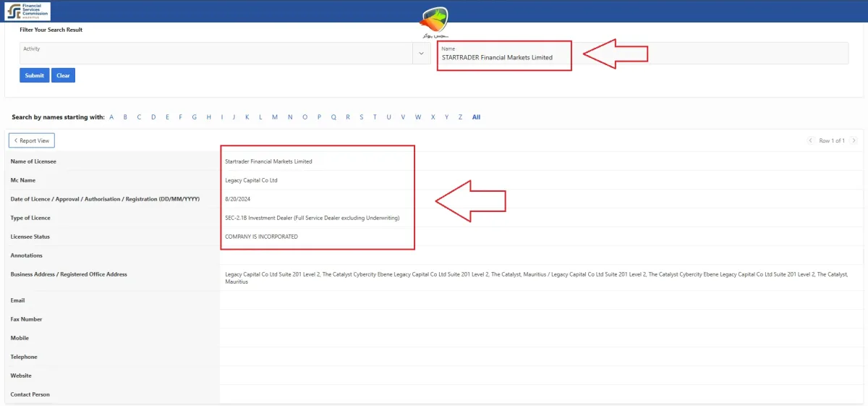
Task: Click the 'Licensee Status' row label
Action: click(30, 237)
